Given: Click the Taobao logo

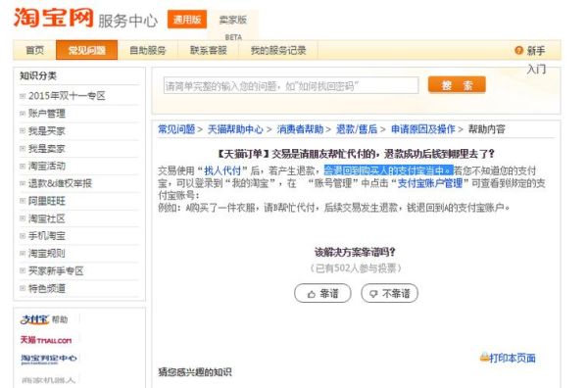Looking at the screenshot, I should pos(53,18).
